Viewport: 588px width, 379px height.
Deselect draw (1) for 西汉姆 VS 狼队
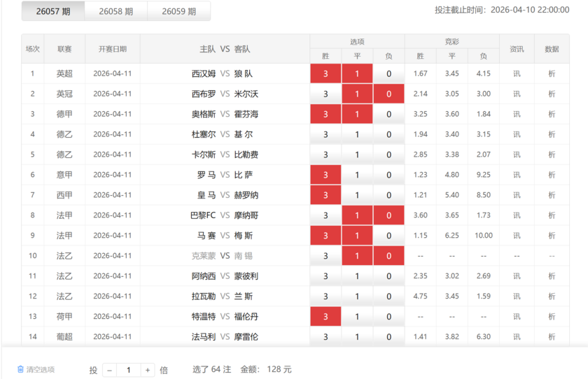[357, 73]
